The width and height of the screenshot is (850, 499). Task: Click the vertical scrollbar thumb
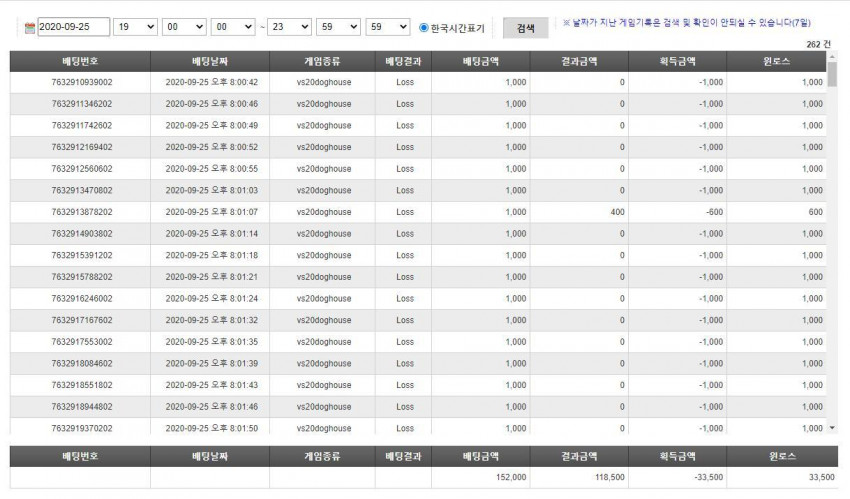(x=832, y=74)
